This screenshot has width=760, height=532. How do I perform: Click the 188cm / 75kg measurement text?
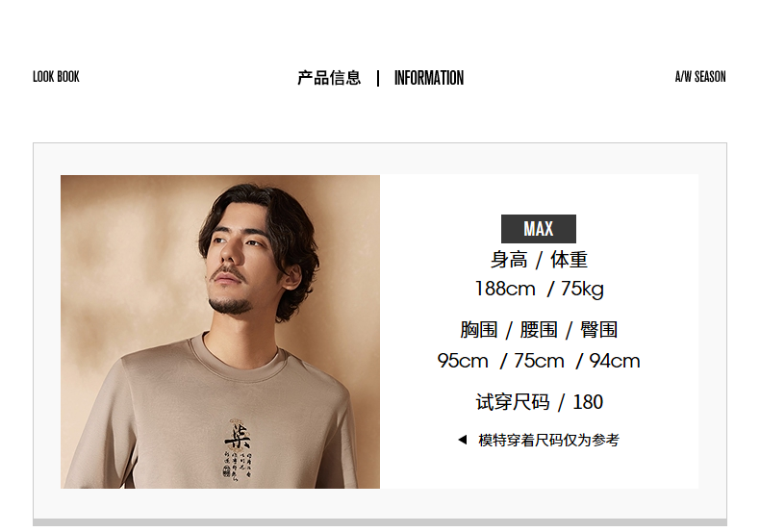[539, 290]
